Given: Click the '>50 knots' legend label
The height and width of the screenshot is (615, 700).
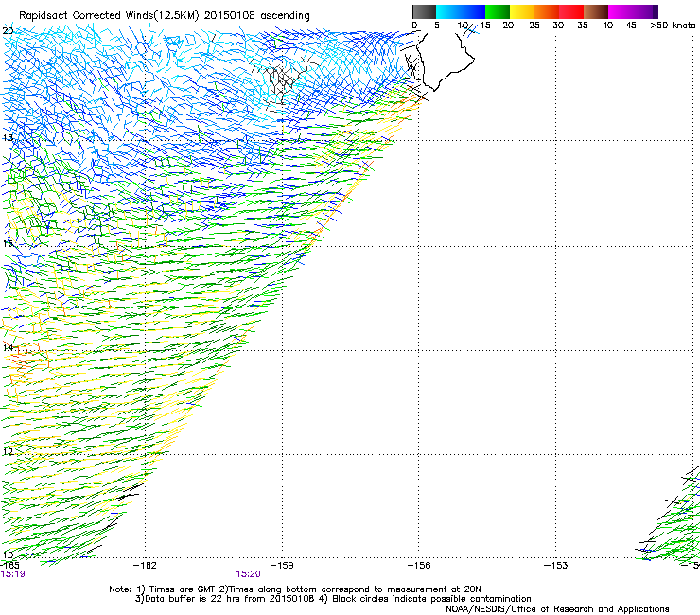Looking at the screenshot, I should [x=673, y=26].
